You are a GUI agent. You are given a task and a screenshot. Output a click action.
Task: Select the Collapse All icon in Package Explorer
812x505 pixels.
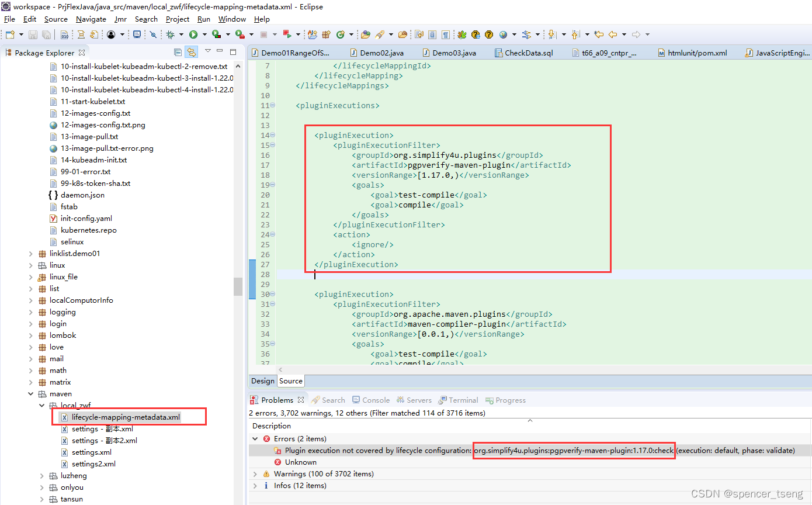tap(178, 52)
